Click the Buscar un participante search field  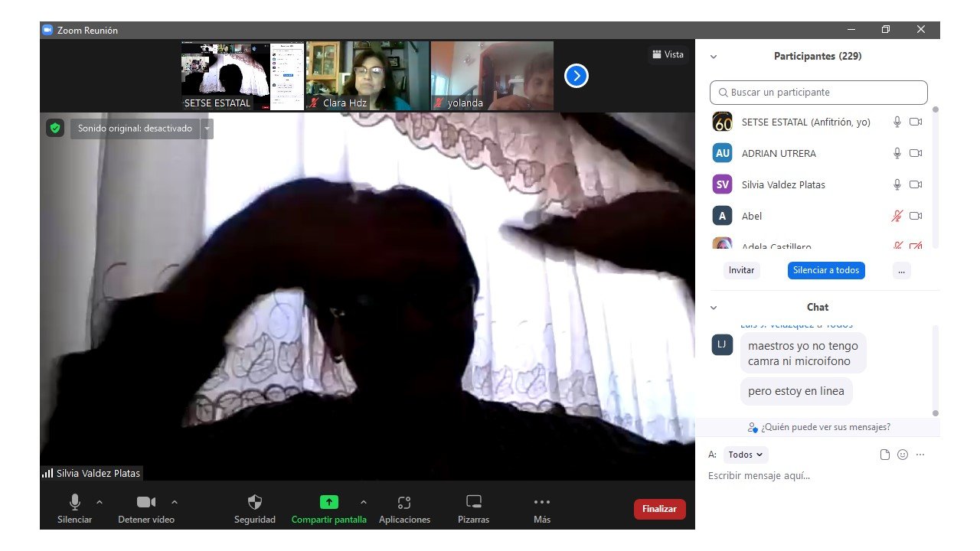tap(818, 92)
